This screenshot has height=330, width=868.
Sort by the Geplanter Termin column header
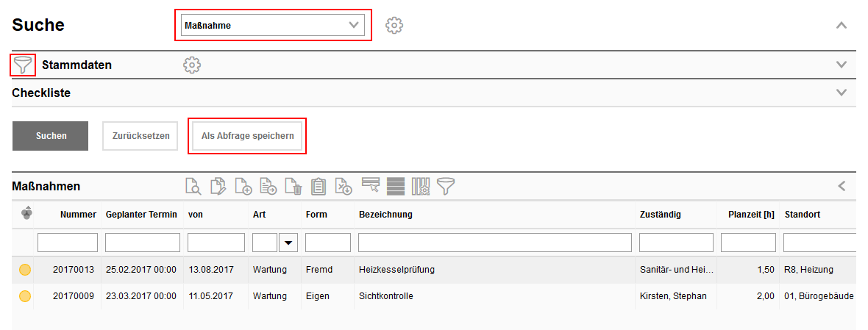141,215
